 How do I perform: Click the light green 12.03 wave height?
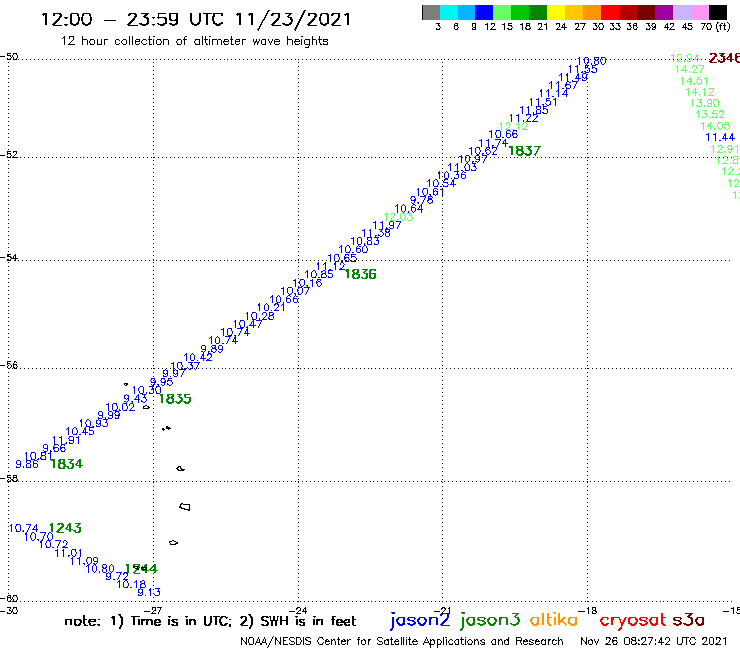tap(398, 217)
